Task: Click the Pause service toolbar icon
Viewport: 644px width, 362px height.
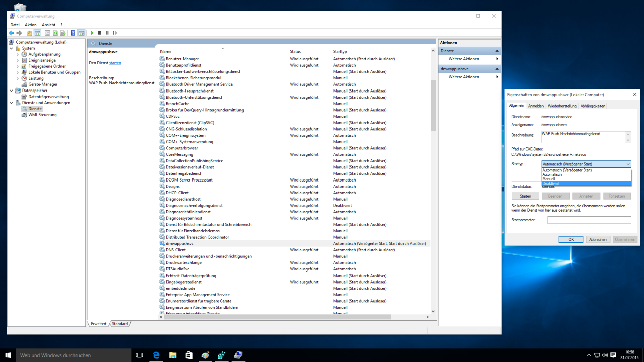Action: pos(107,33)
